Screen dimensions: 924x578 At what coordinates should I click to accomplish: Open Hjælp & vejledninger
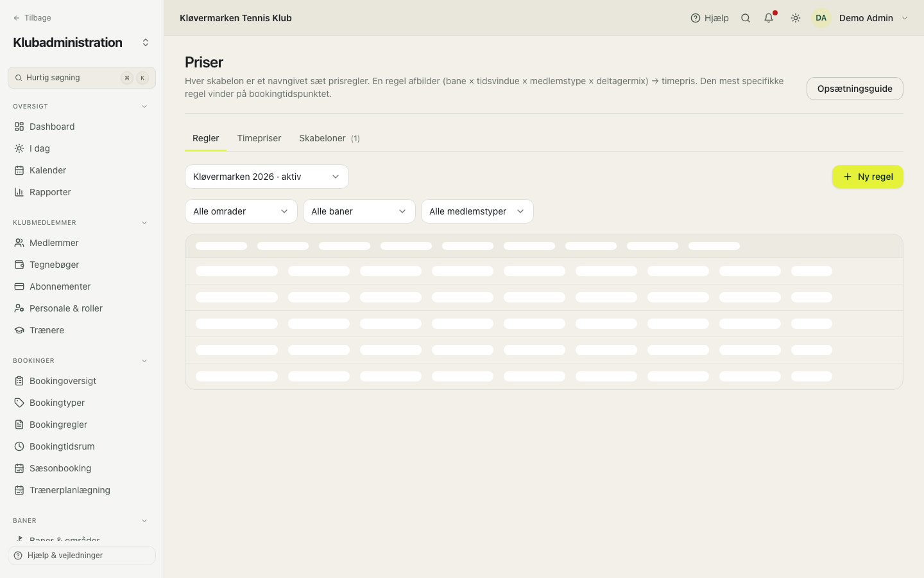point(81,556)
